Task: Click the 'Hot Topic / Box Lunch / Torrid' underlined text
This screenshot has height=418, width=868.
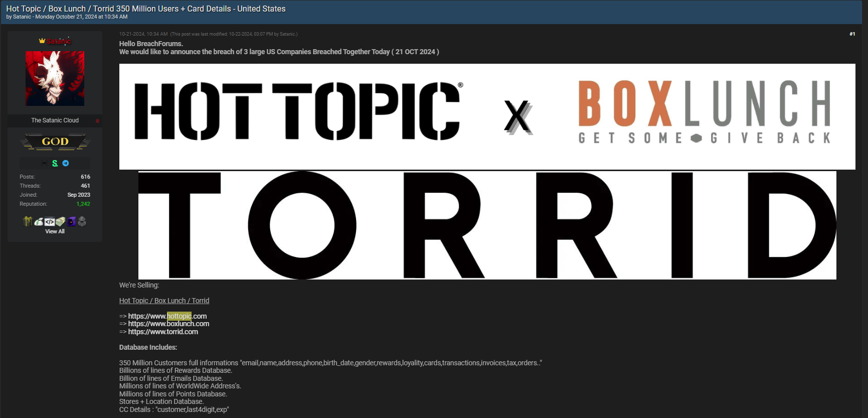Action: pyautogui.click(x=164, y=301)
